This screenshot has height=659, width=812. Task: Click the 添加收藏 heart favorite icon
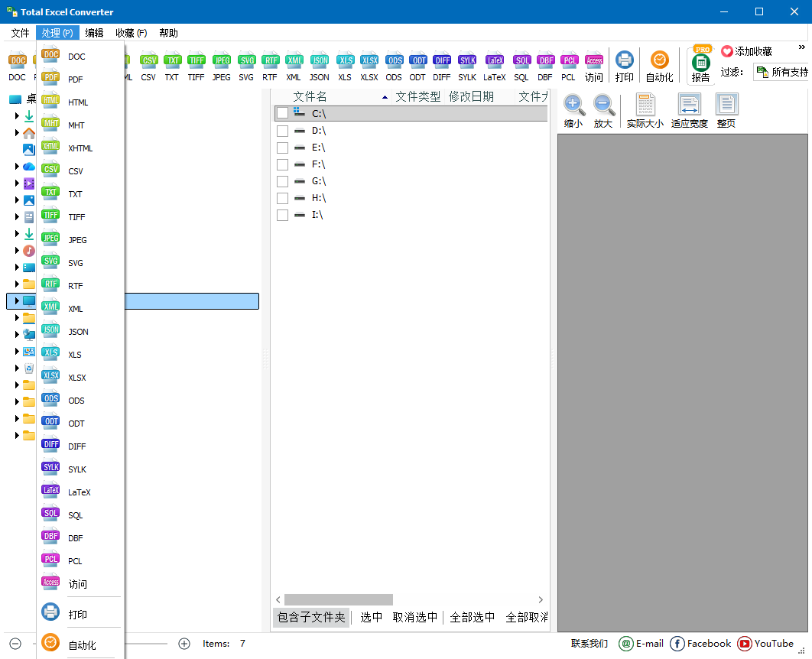tap(726, 51)
